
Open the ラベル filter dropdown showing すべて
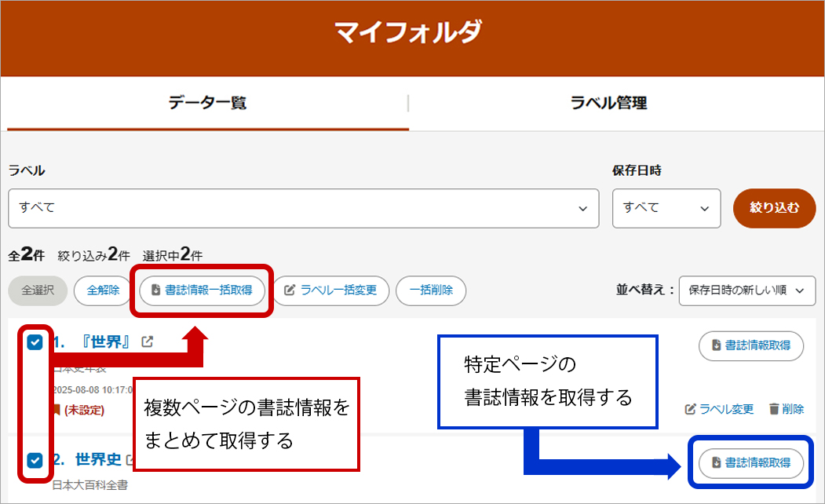coord(303,209)
